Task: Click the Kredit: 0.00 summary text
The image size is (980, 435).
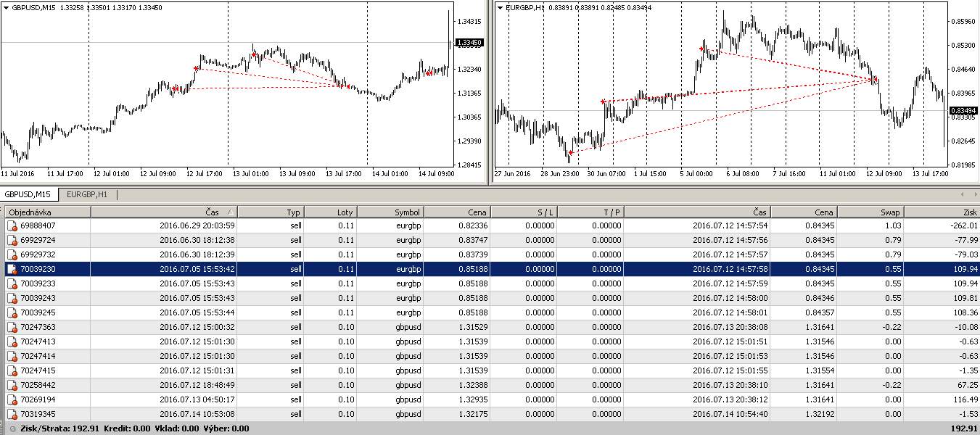Action: [127, 428]
